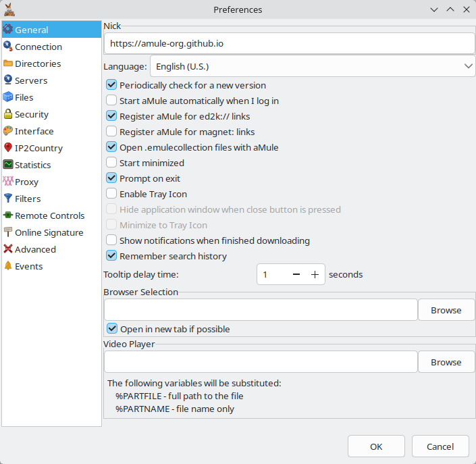Open the Filters entry in sidebar

click(x=51, y=199)
